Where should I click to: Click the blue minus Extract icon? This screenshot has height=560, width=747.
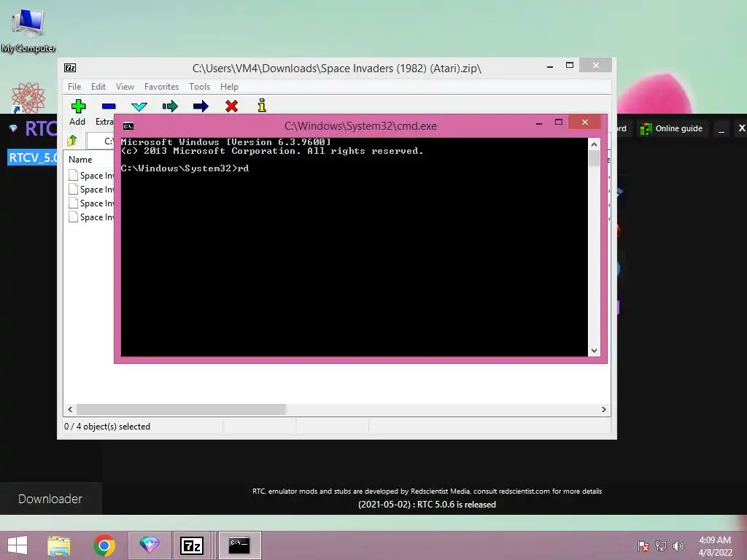(x=109, y=106)
